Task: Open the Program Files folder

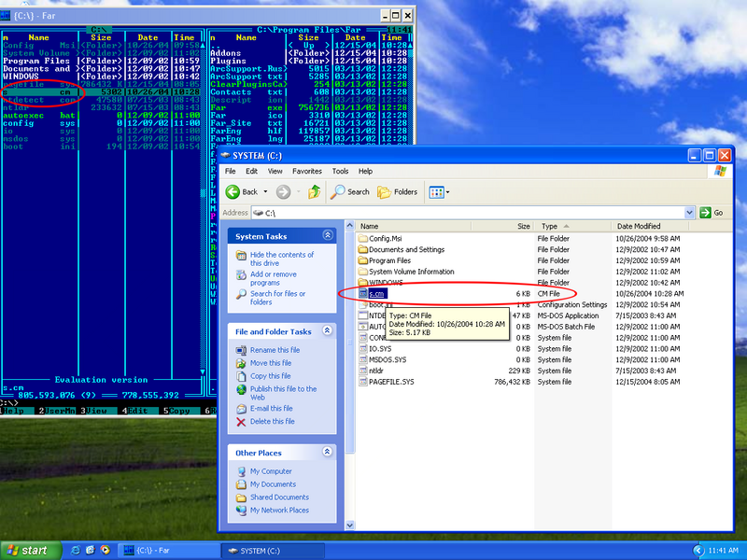Action: coord(389,260)
